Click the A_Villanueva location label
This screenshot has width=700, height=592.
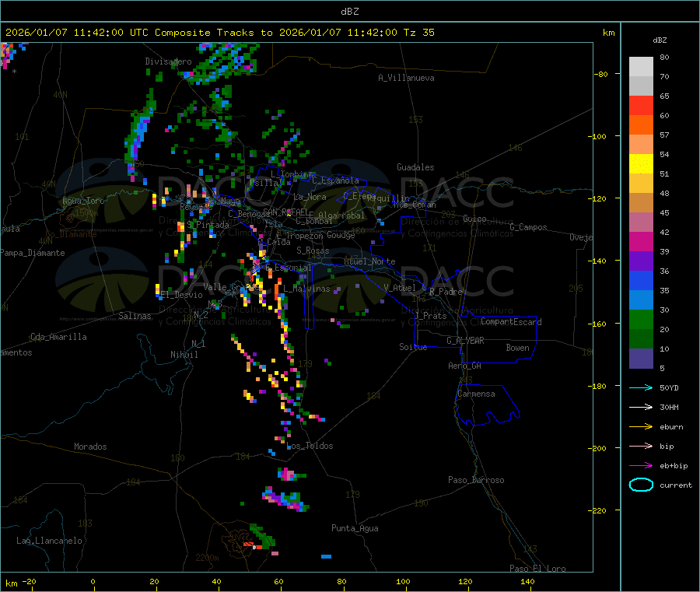[406, 78]
